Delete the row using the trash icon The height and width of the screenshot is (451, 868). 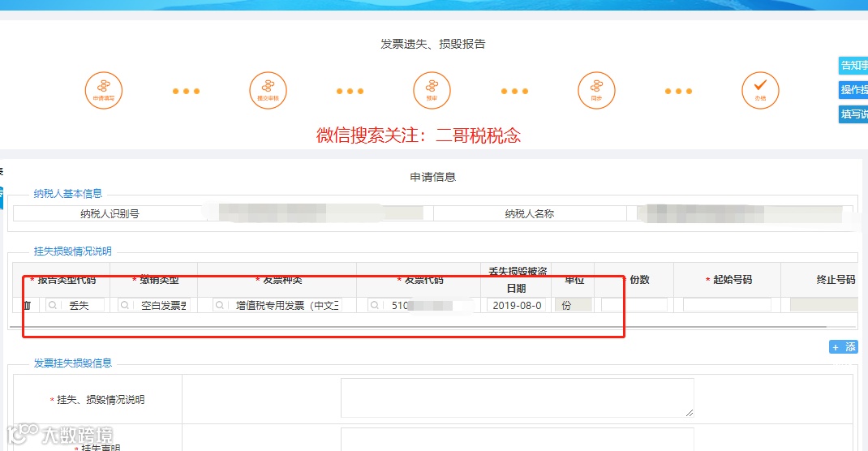click(x=27, y=305)
